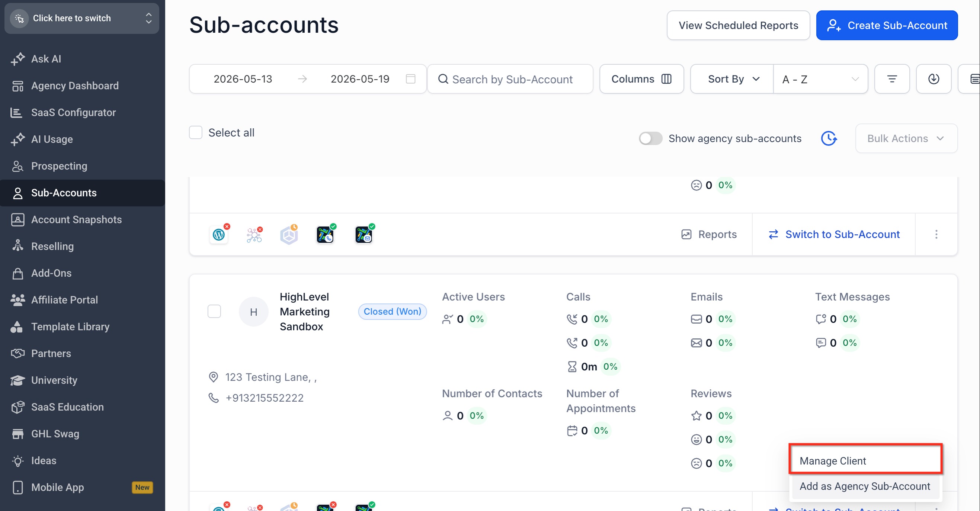Image resolution: width=980 pixels, height=511 pixels.
Task: Click the download export icon
Action: pyautogui.click(x=933, y=79)
